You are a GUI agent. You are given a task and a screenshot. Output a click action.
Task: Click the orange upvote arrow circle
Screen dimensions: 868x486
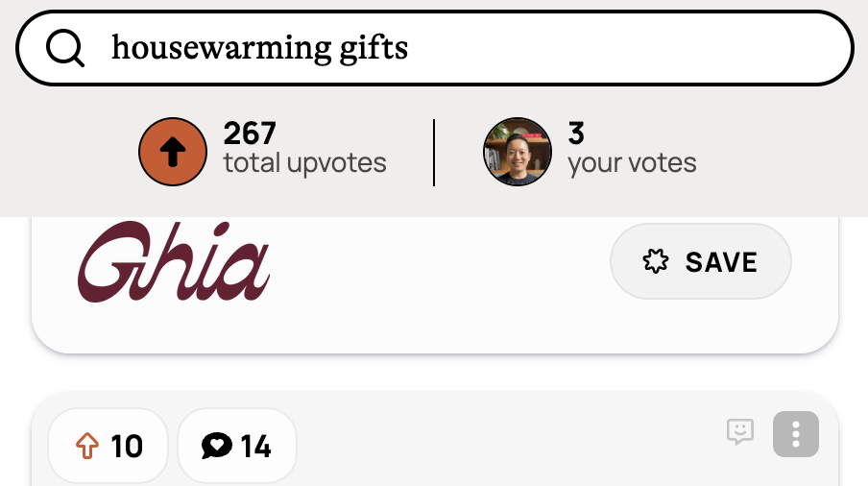tap(173, 152)
